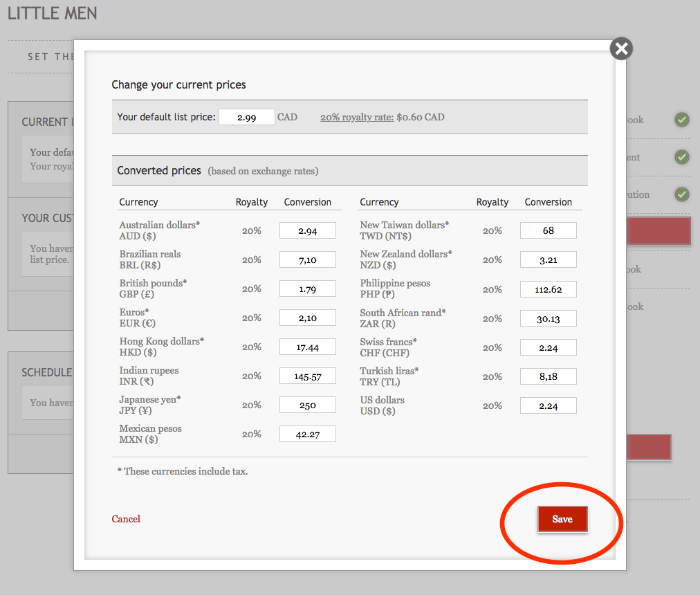Edit the Indian rupees conversion value

307,376
